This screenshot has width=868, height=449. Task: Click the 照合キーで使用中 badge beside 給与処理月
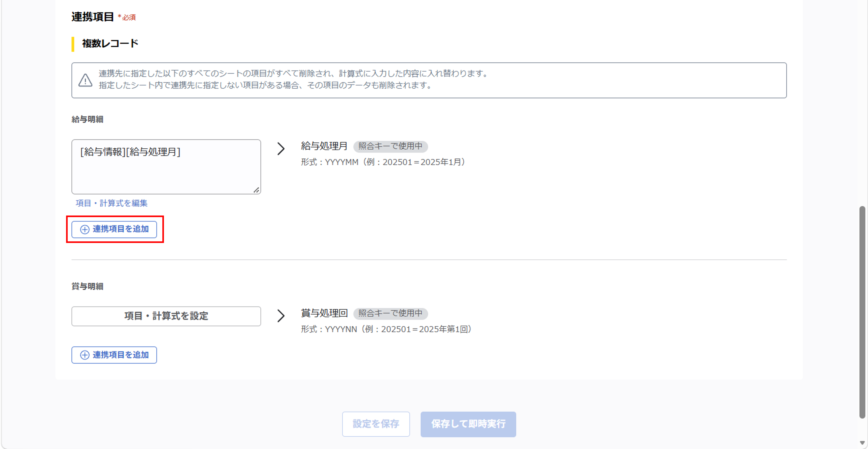(390, 146)
